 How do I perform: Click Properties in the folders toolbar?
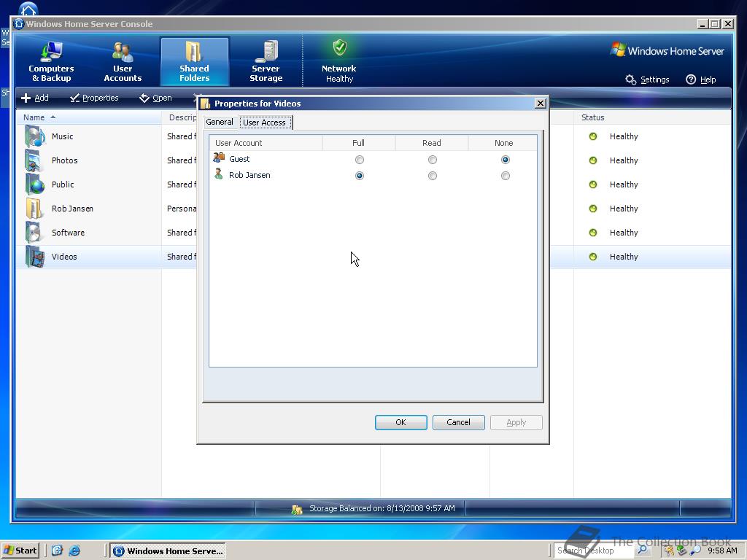tap(94, 98)
